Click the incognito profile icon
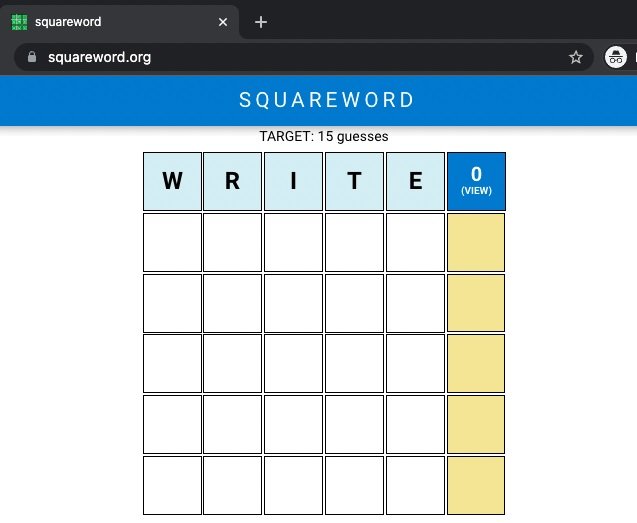This screenshot has height=523, width=637. point(615,57)
